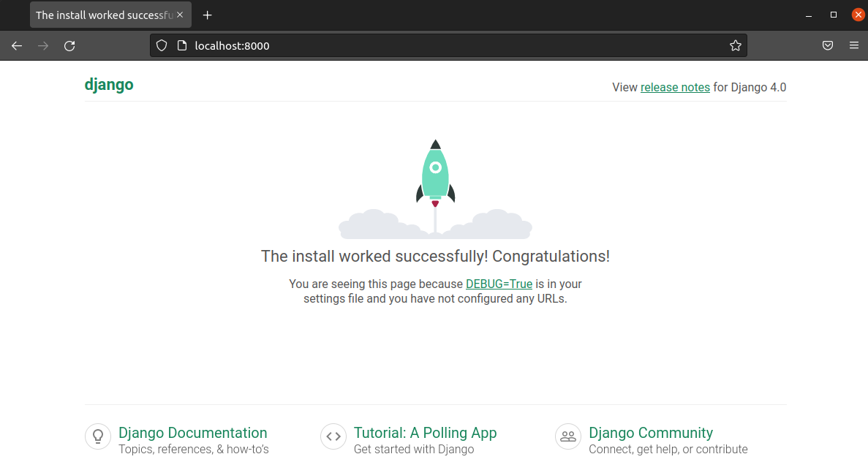Click the page info icon in address bar
Image resolution: width=868 pixels, height=473 pixels.
pyautogui.click(x=181, y=46)
